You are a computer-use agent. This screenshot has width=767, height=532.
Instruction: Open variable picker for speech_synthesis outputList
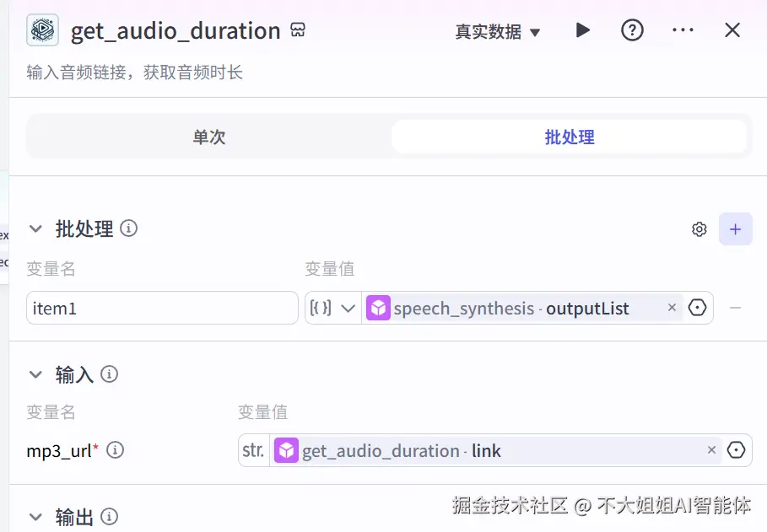pos(697,308)
